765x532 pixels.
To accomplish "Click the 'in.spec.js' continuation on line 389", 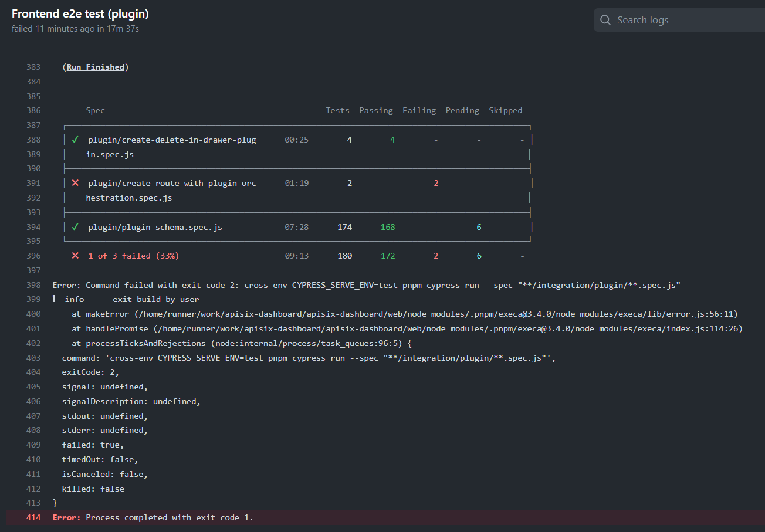I will [110, 154].
